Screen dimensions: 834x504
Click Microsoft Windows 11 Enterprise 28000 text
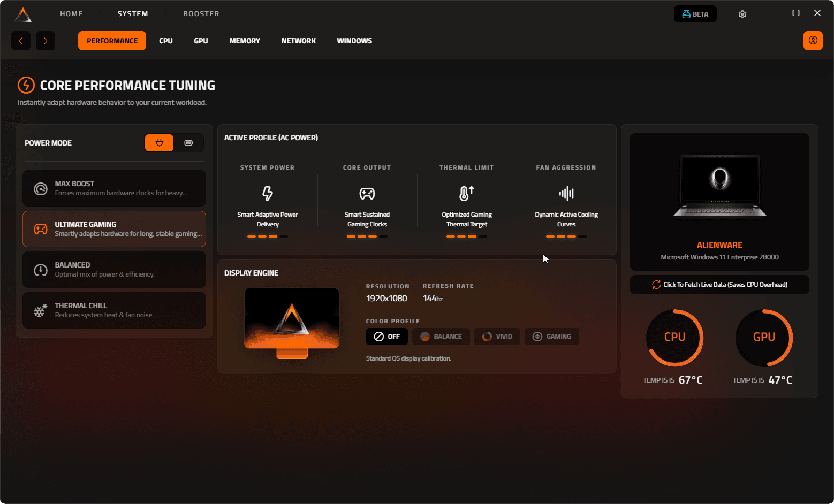tap(719, 257)
